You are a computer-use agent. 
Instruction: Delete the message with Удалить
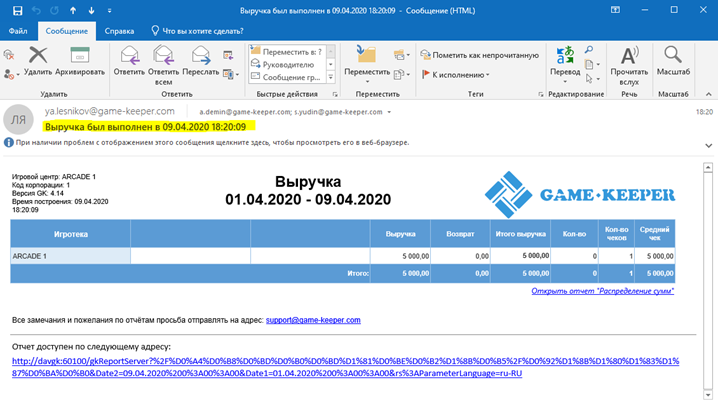(x=38, y=61)
